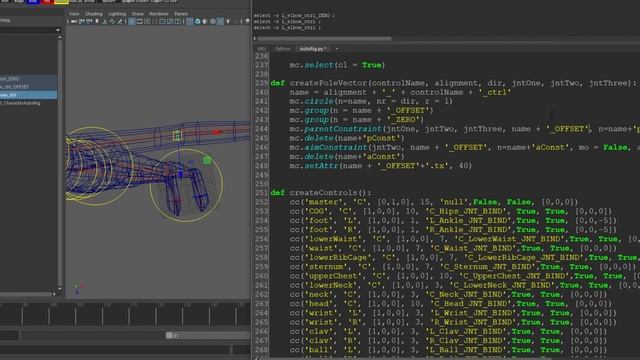Click the blue shelf button at top

pyautogui.click(x=33, y=2)
